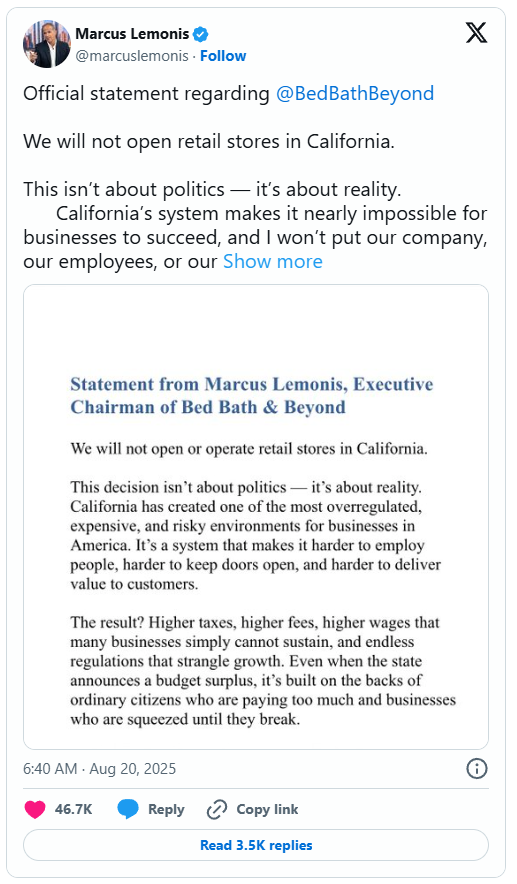The width and height of the screenshot is (517, 884).
Task: Like the post with the heart icon
Action: pyautogui.click(x=35, y=810)
